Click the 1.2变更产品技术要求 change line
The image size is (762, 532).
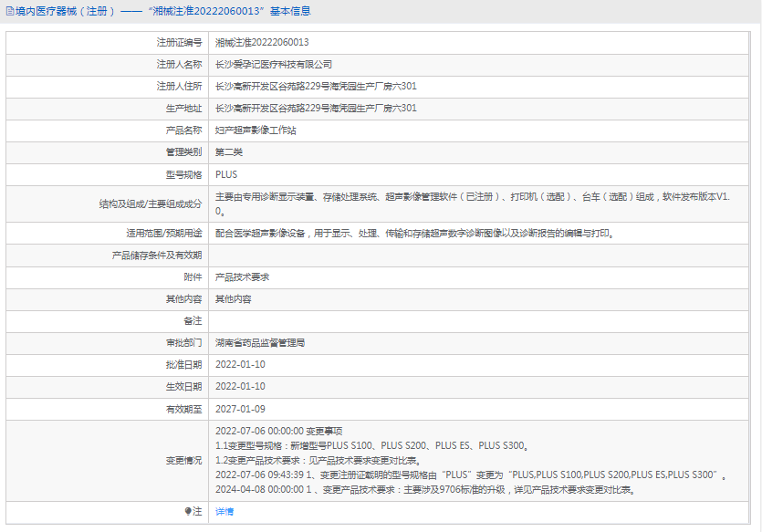coord(318,460)
